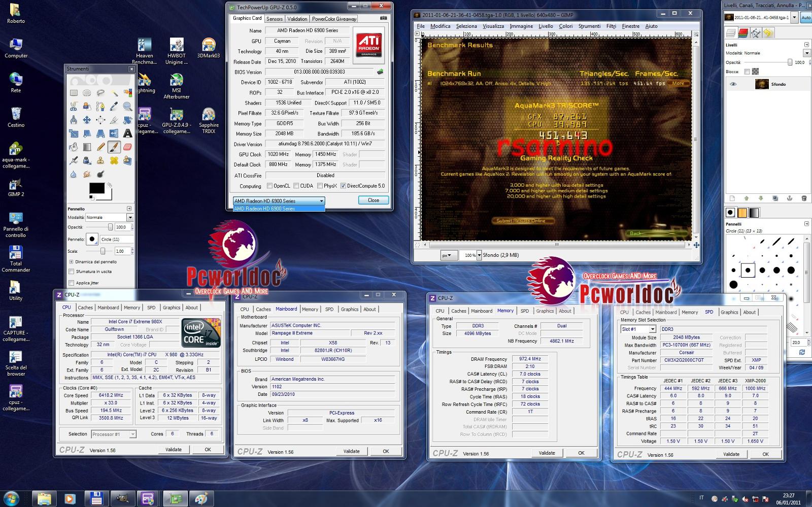Hide the Sfondo layer via eye icon
The width and height of the screenshot is (812, 507).
click(733, 84)
